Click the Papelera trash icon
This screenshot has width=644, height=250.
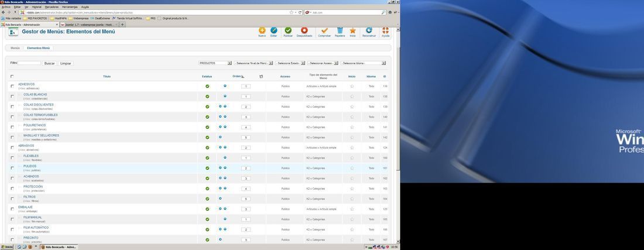click(340, 30)
